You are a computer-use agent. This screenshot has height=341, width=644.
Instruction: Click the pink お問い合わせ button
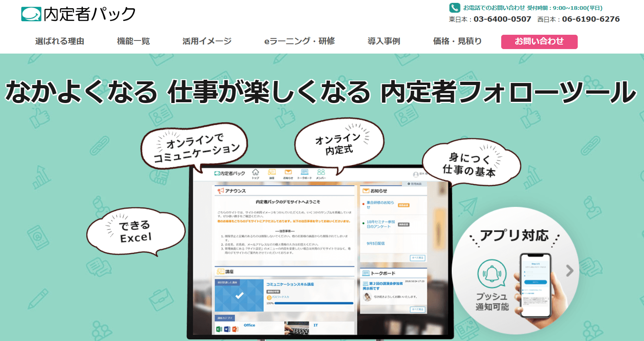click(x=539, y=42)
